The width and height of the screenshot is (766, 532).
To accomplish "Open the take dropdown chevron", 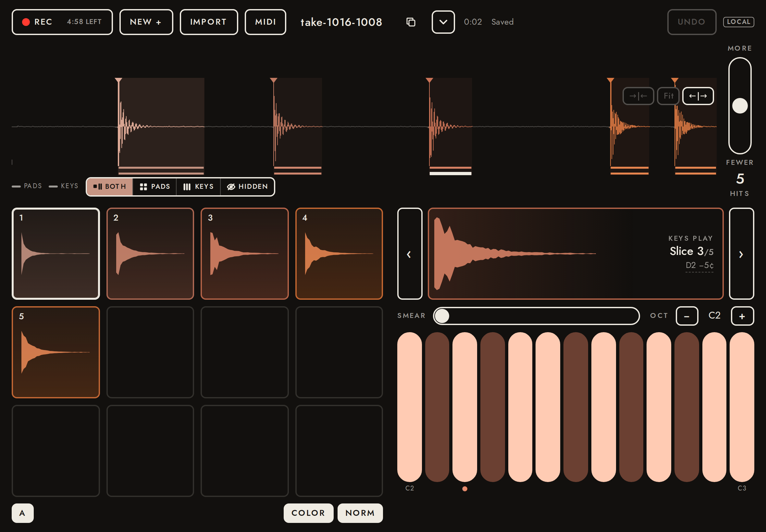I will pyautogui.click(x=443, y=22).
